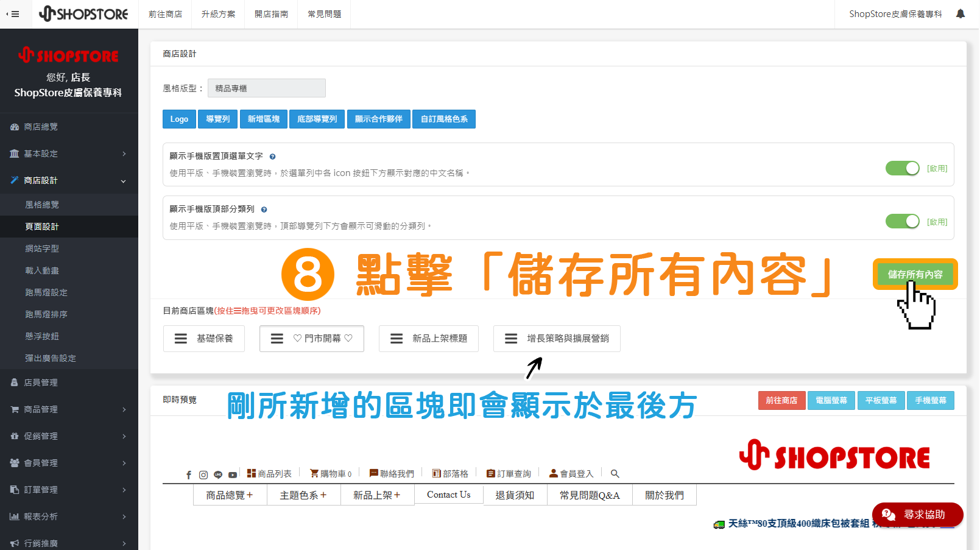
Task: Click 新增區塊 button
Action: click(x=264, y=119)
